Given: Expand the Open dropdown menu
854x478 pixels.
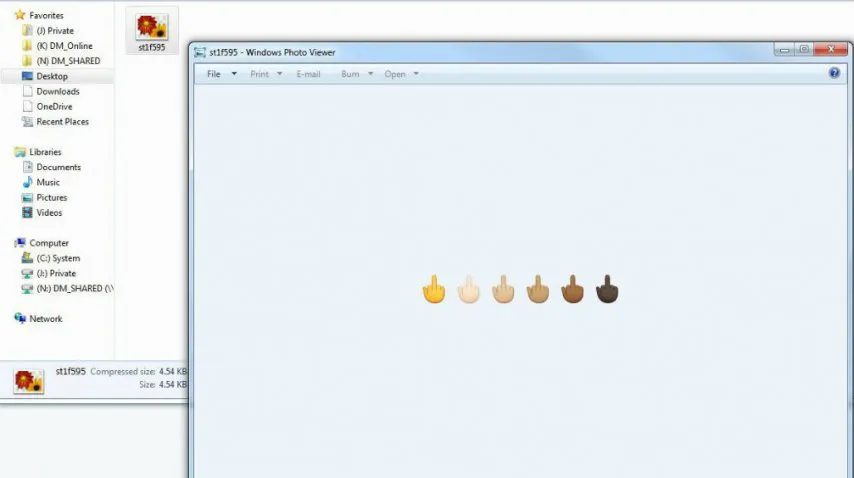Looking at the screenshot, I should [x=416, y=74].
